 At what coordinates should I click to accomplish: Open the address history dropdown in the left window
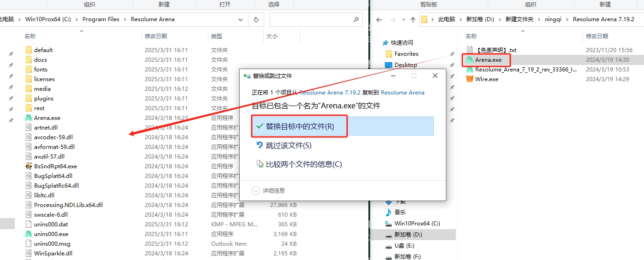241,19
